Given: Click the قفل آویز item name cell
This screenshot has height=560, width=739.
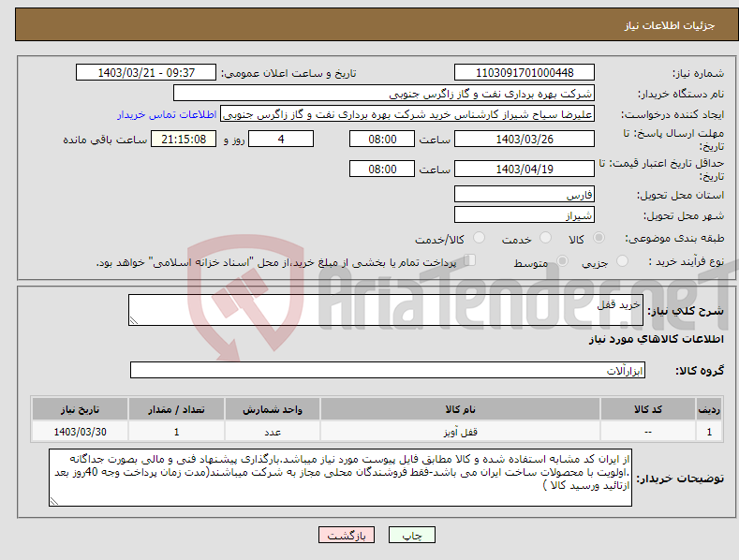Looking at the screenshot, I should [460, 432].
